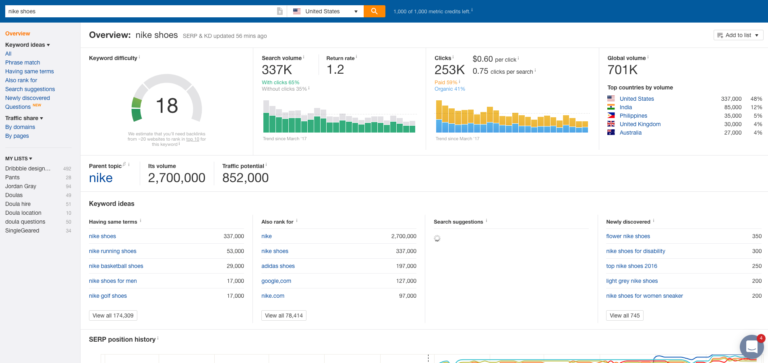Open the Intercom chat bubble icon

(752, 347)
